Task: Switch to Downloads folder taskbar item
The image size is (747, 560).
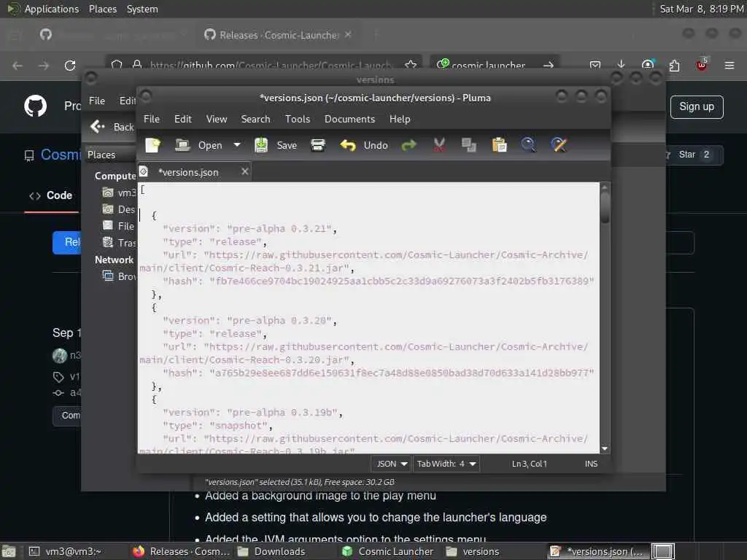Action: tap(273, 551)
